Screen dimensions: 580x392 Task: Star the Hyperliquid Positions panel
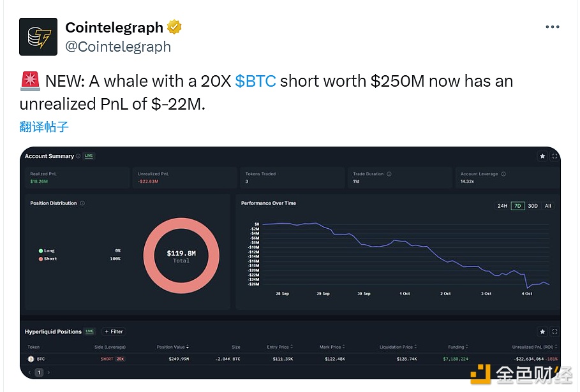point(542,331)
